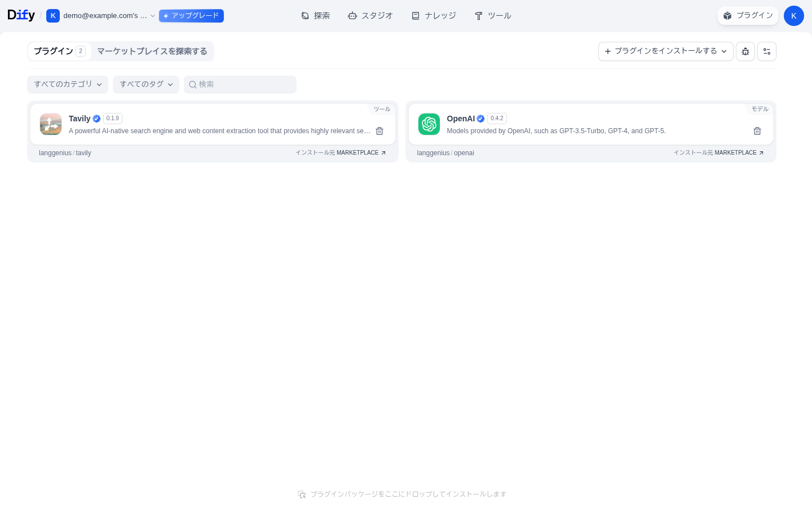Click the Tavily plugin icon
The height and width of the screenshot is (508, 812).
click(51, 124)
